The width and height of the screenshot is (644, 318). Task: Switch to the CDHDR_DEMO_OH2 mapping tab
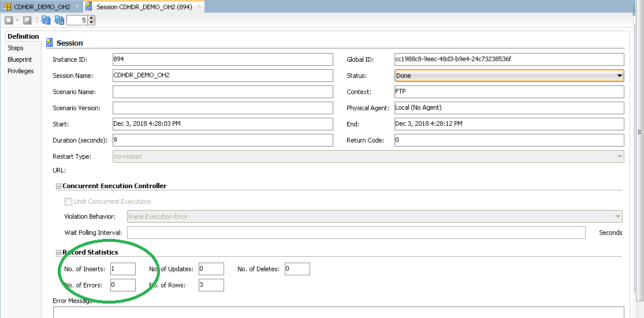42,7
